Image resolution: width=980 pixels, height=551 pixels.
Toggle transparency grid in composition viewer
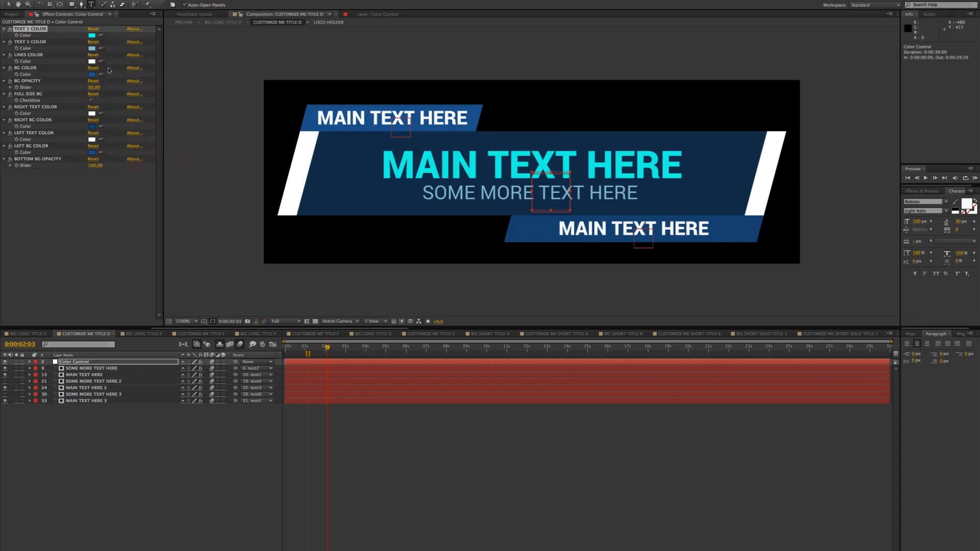click(315, 321)
